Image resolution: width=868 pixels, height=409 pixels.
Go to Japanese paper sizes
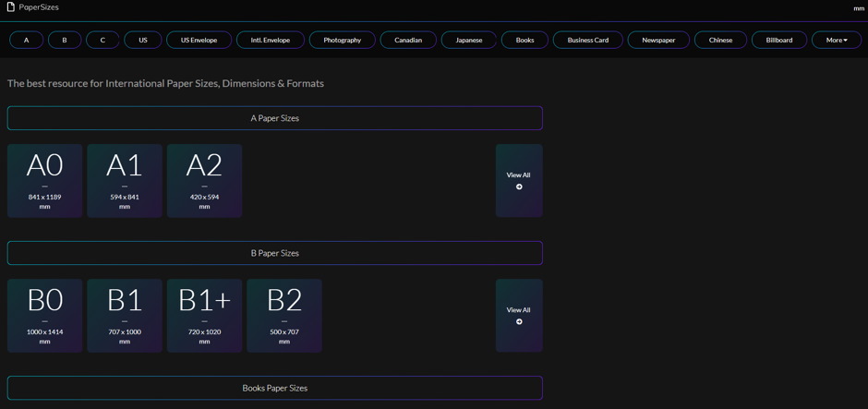click(x=469, y=41)
